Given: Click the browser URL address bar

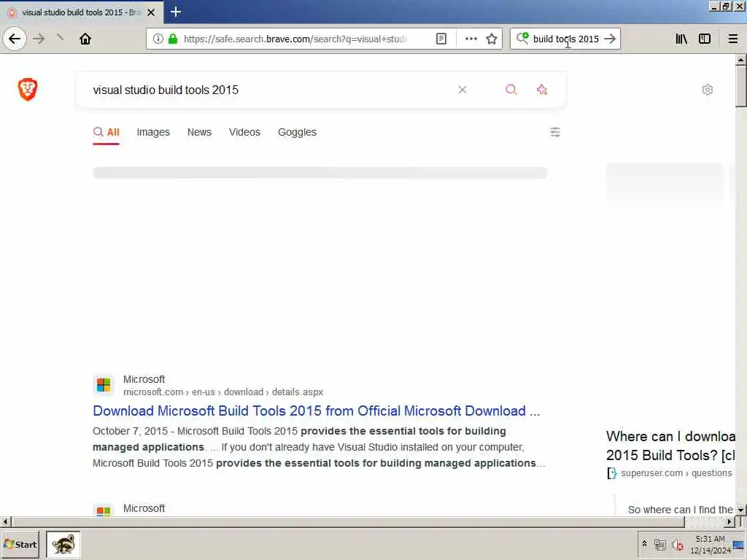Looking at the screenshot, I should [295, 39].
